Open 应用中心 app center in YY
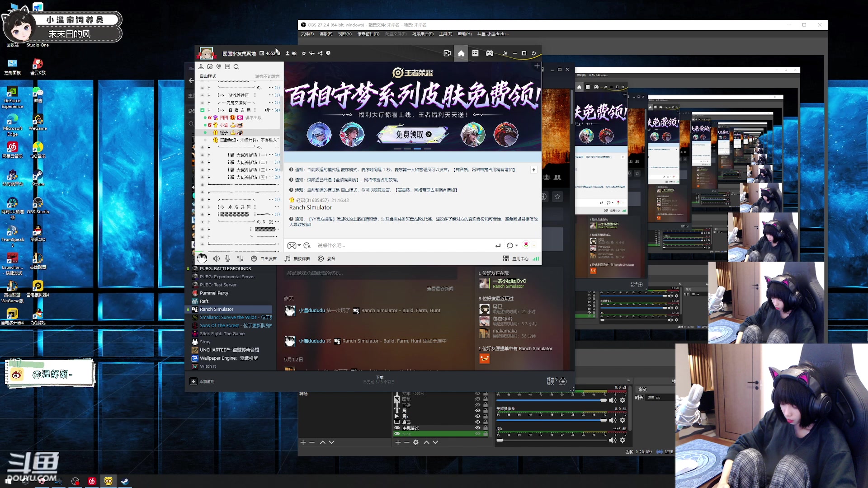 516,258
